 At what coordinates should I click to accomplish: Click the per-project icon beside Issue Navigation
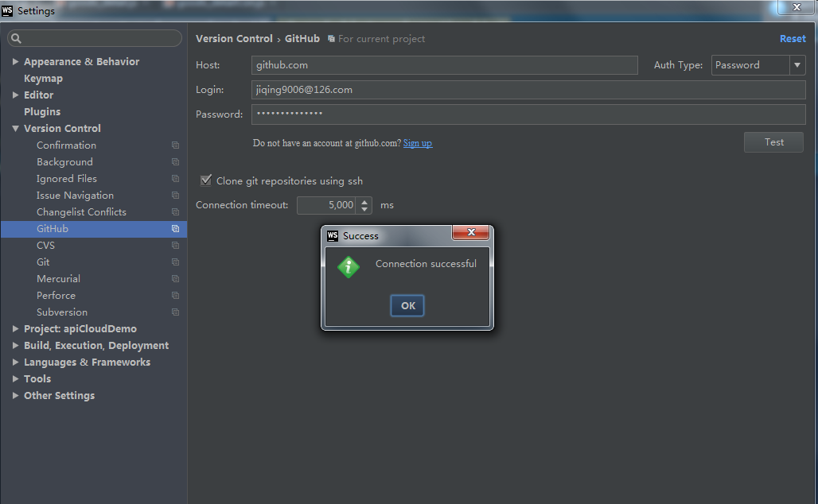pos(175,196)
